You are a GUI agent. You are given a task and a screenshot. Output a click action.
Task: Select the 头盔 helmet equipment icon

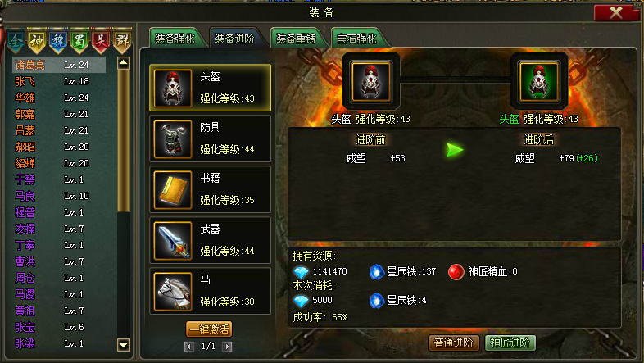click(173, 88)
